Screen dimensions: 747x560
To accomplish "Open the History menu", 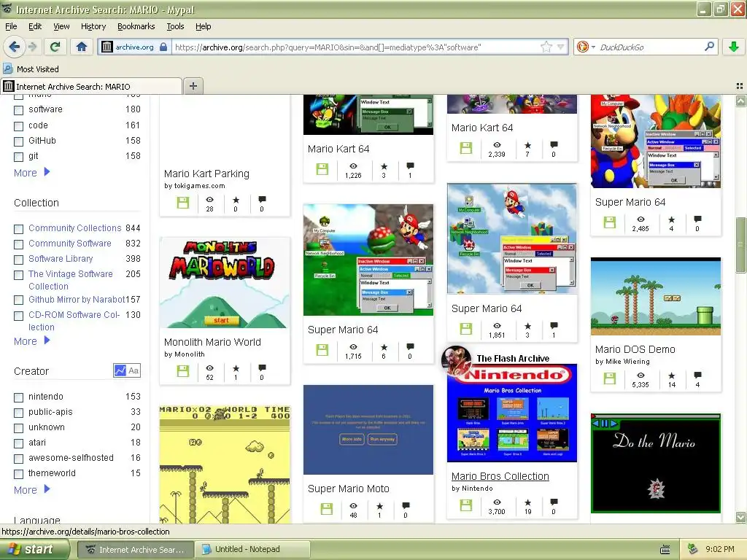I will pos(93,26).
